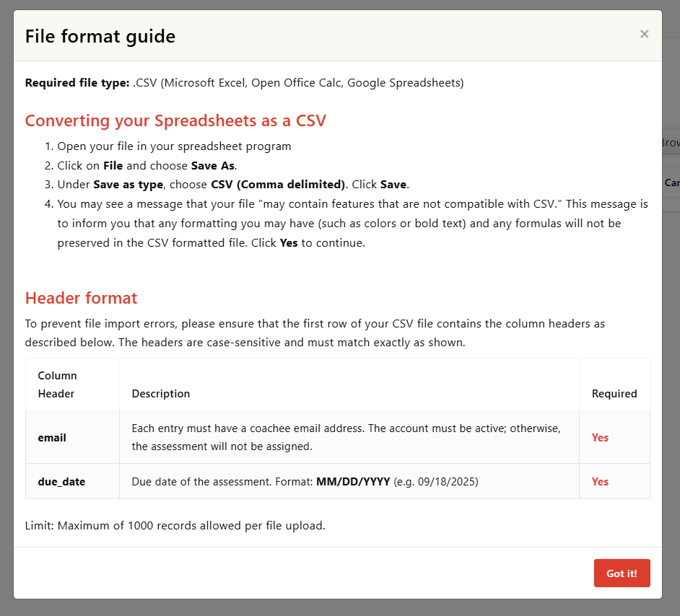Select the 'due_date' column header cell
Viewport: 680px width, 616px height.
61,481
